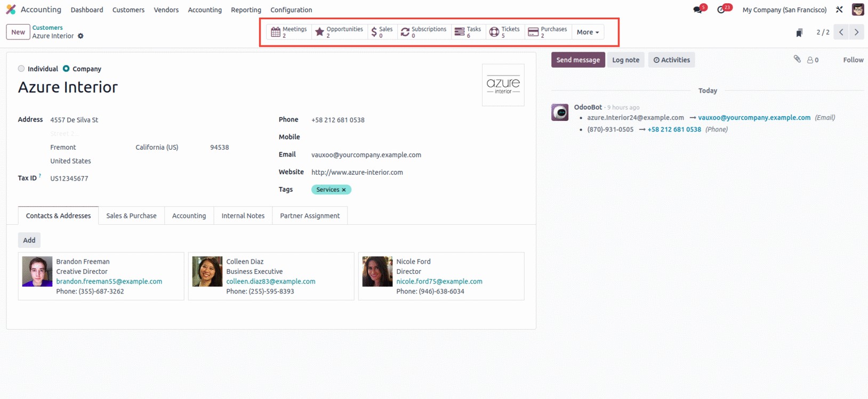This screenshot has width=868, height=399.
Task: Click the gear icon beside Azure Interior
Action: pyautogui.click(x=81, y=36)
